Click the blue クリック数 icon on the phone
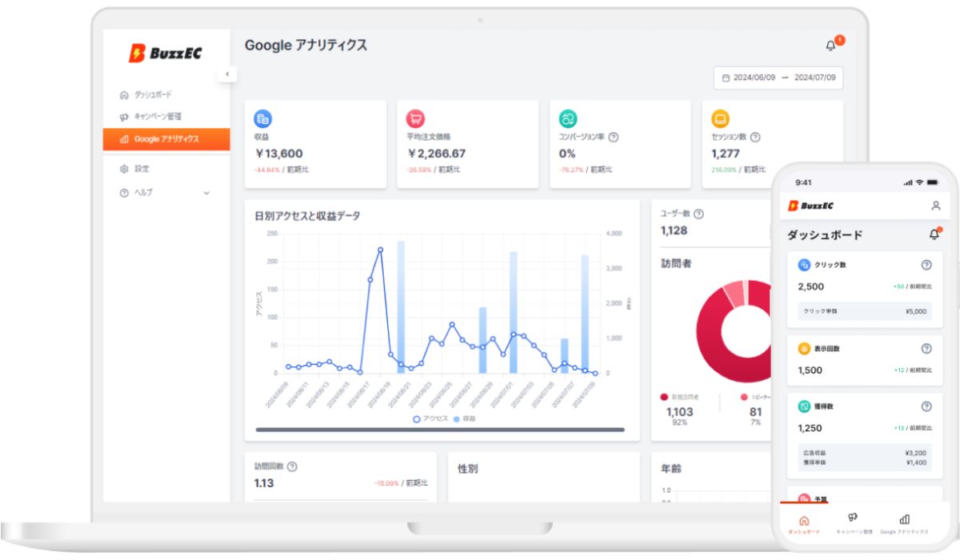Screen dimensions: 960x560 (x=804, y=265)
